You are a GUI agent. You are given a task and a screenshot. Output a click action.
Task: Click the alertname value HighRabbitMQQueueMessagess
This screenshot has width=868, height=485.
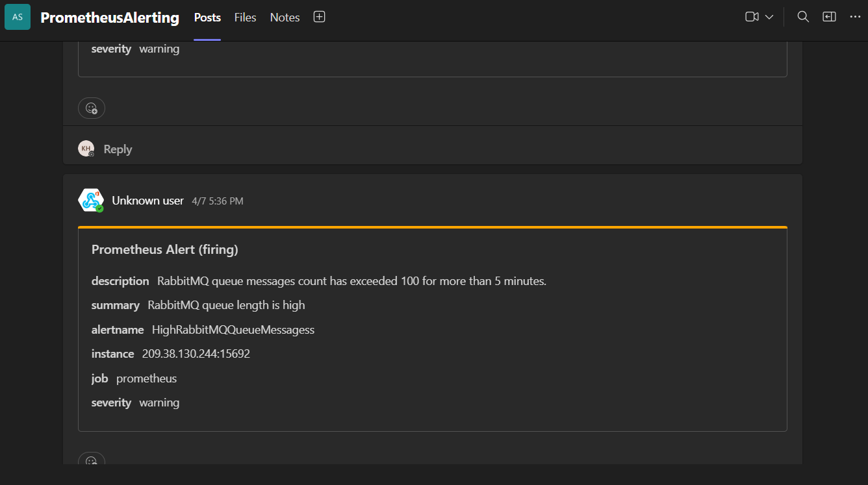(233, 330)
